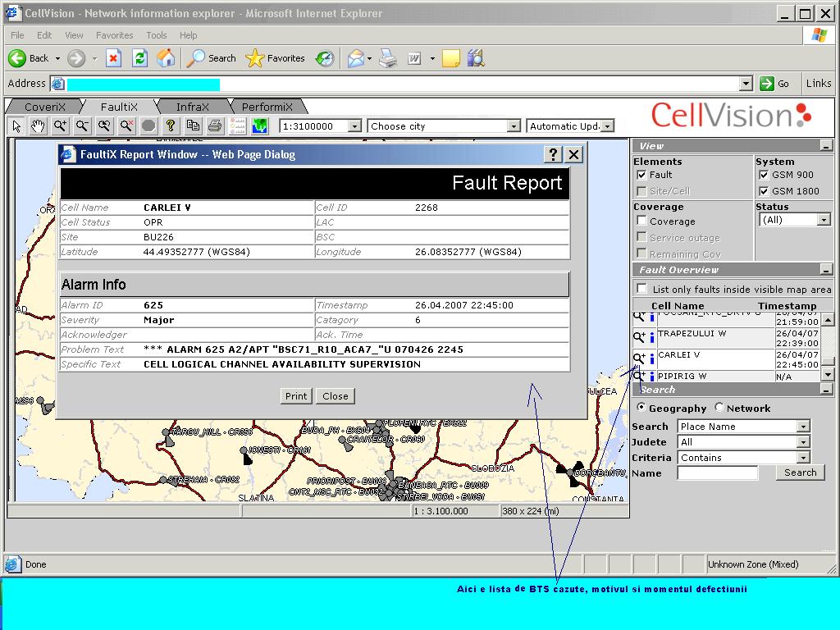Viewport: 840px width, 630px height.
Task: Open the yellow question mark help tool
Action: pos(171,126)
